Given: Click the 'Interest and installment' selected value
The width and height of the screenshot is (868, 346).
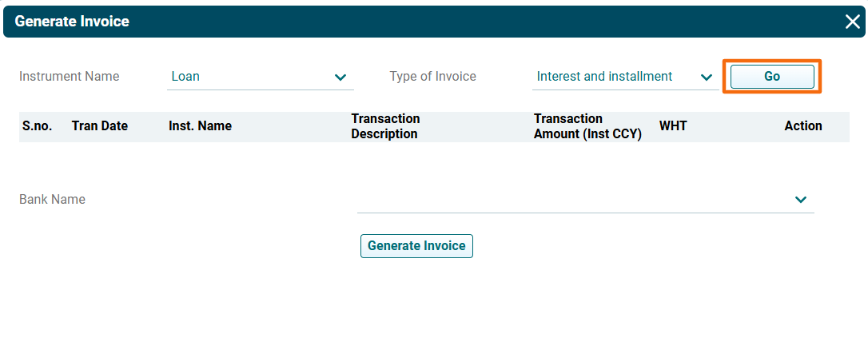Looking at the screenshot, I should tap(605, 77).
